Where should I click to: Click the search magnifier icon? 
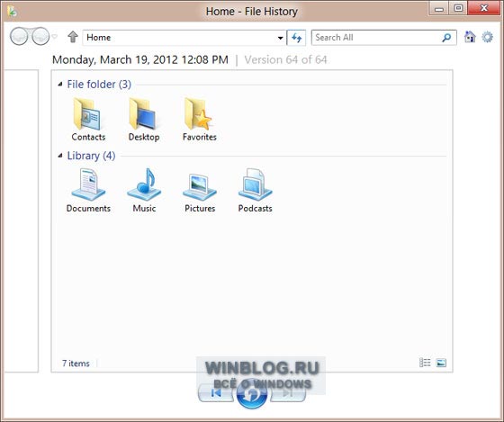point(446,38)
